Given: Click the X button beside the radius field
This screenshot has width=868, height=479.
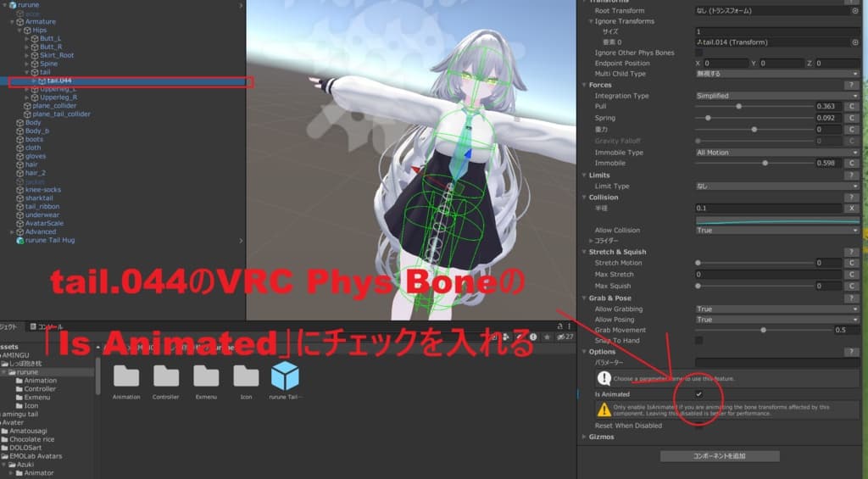Looking at the screenshot, I should pos(851,209).
